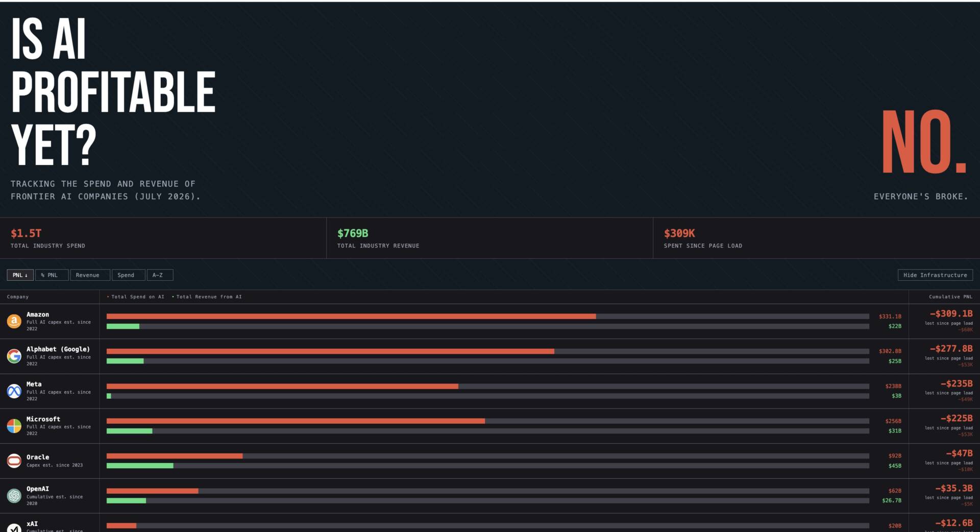Sort companies alphabetically with A–Z
980x532 pixels.
(x=160, y=275)
